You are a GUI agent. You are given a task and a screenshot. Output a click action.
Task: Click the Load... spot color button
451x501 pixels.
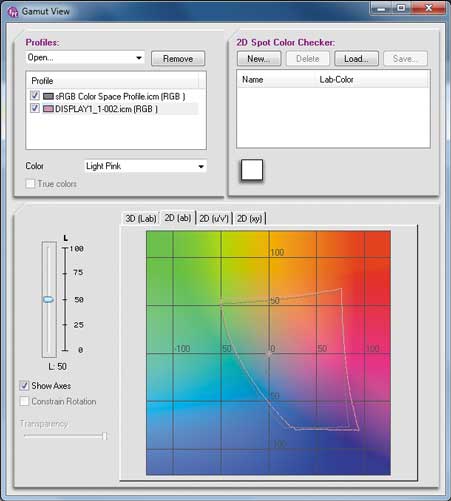pos(356,59)
